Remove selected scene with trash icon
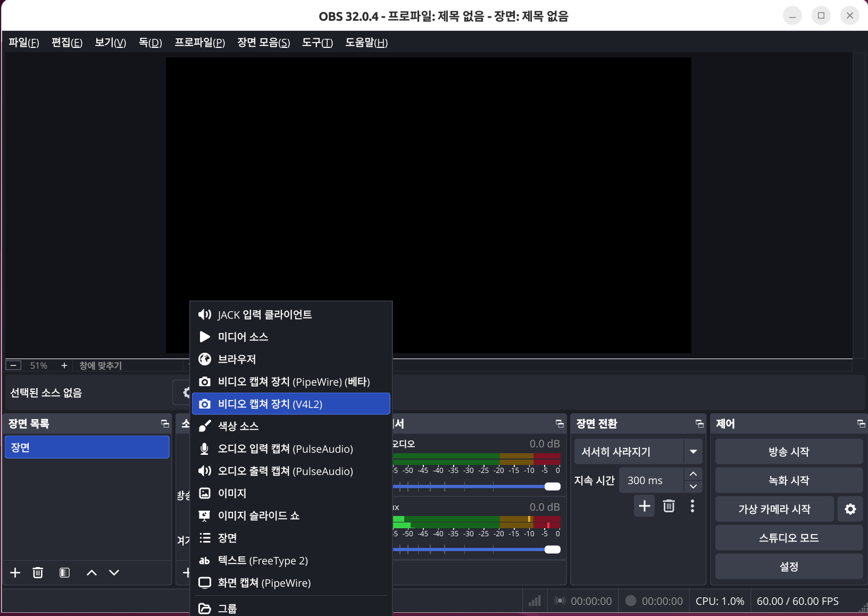Image resolution: width=868 pixels, height=616 pixels. tap(38, 572)
